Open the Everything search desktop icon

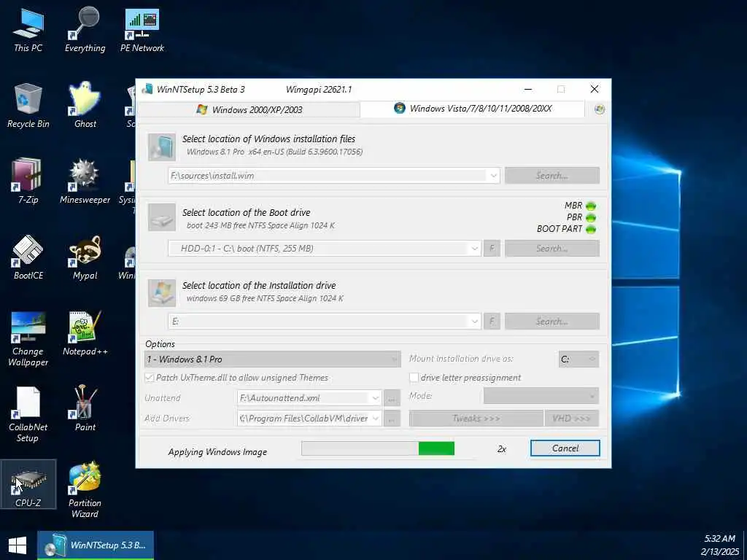(85, 29)
